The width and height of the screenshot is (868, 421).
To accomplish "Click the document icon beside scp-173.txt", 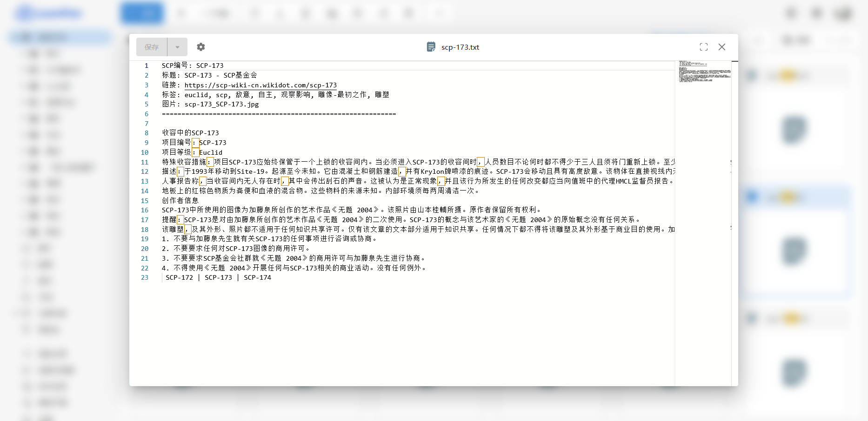I will [431, 47].
